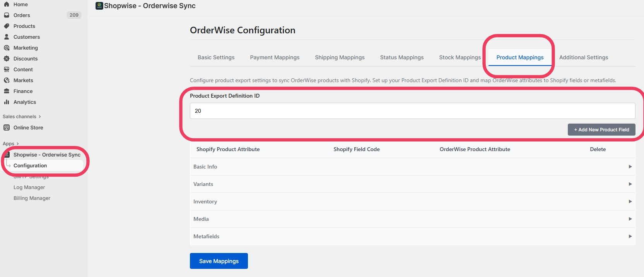Go to Products section
The height and width of the screenshot is (277, 644).
click(24, 26)
